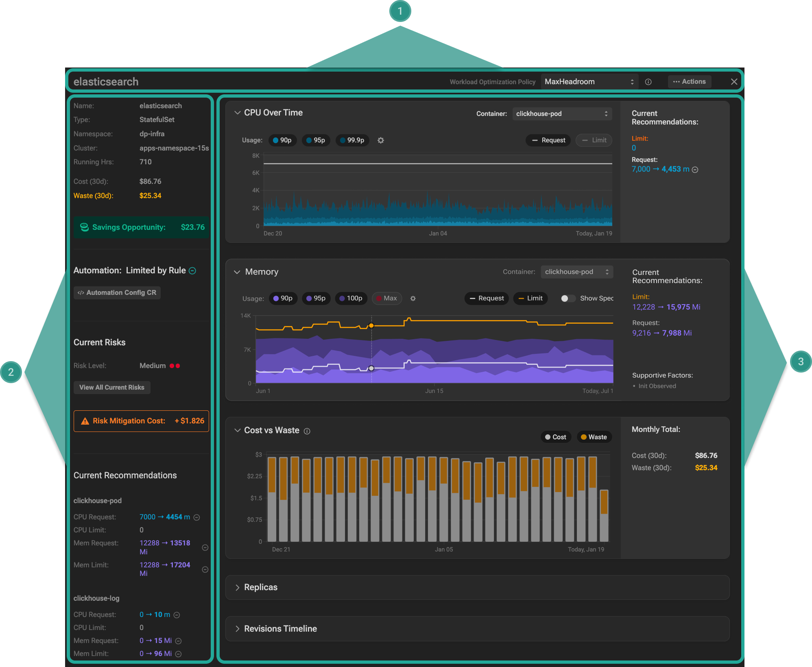The image size is (812, 667).
Task: Click CPU request recommendation 7,000 → 4,453 m
Action: 660,169
